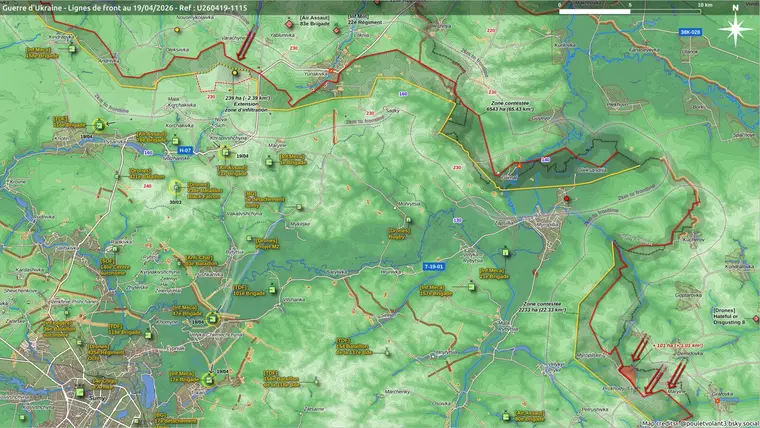Click the yellow dot near Novomykolaivka
The width and height of the screenshot is (760, 428).
tap(177, 30)
